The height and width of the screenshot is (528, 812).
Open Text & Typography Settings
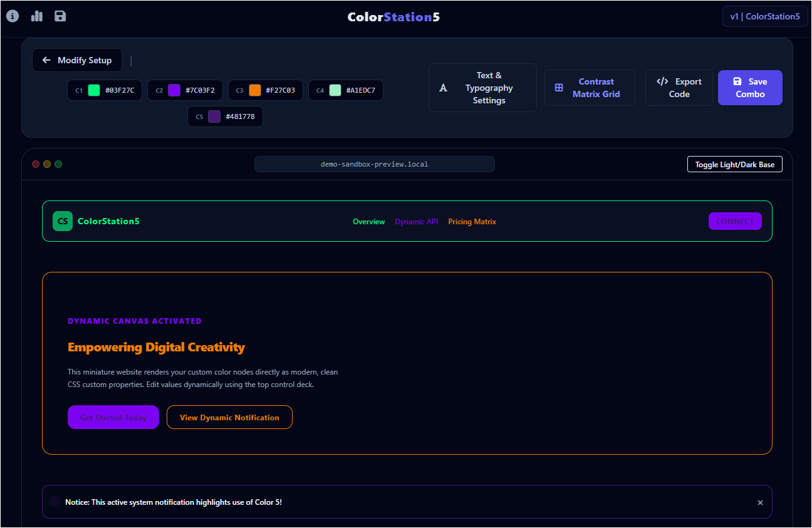(x=482, y=88)
